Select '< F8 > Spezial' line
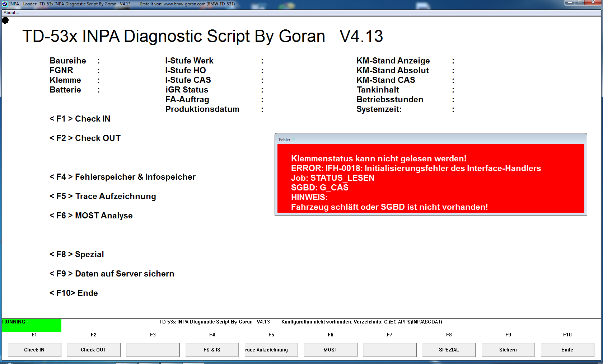 coord(76,254)
